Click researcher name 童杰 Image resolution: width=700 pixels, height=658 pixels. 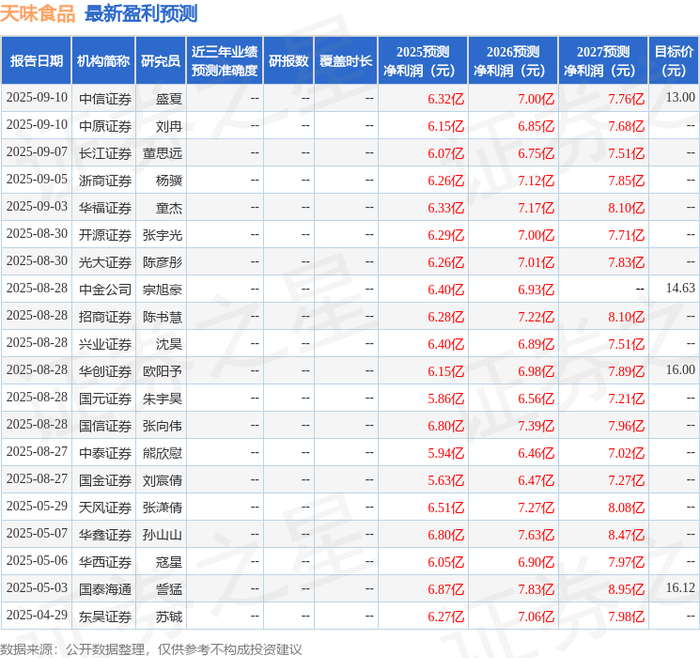[169, 208]
